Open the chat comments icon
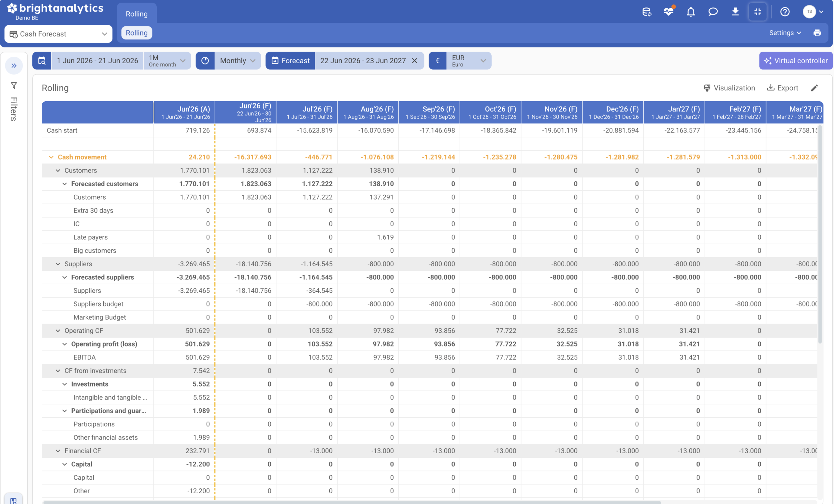Viewport: 834px width, 504px height. 713,12
